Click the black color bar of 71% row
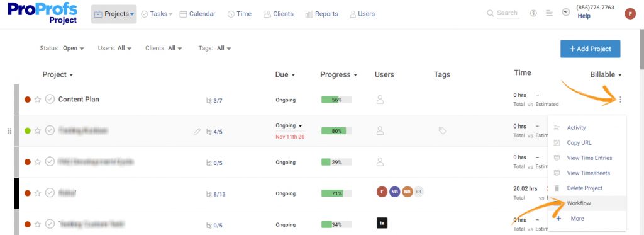Image resolution: width=644 pixels, height=235 pixels. (x=16, y=193)
